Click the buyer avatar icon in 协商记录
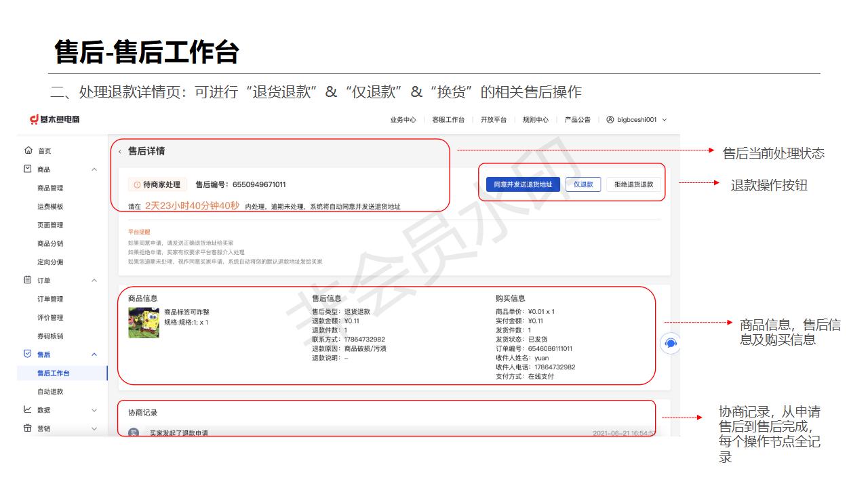The image size is (868, 488). pos(134,432)
